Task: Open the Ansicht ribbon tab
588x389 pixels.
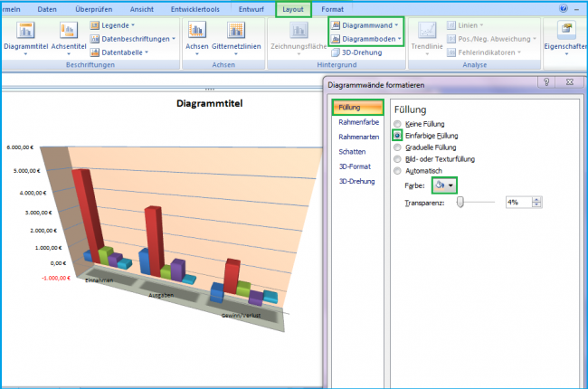Action: click(142, 9)
